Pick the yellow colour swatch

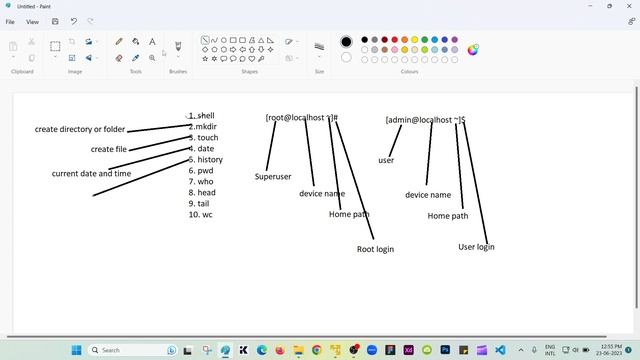tap(414, 40)
